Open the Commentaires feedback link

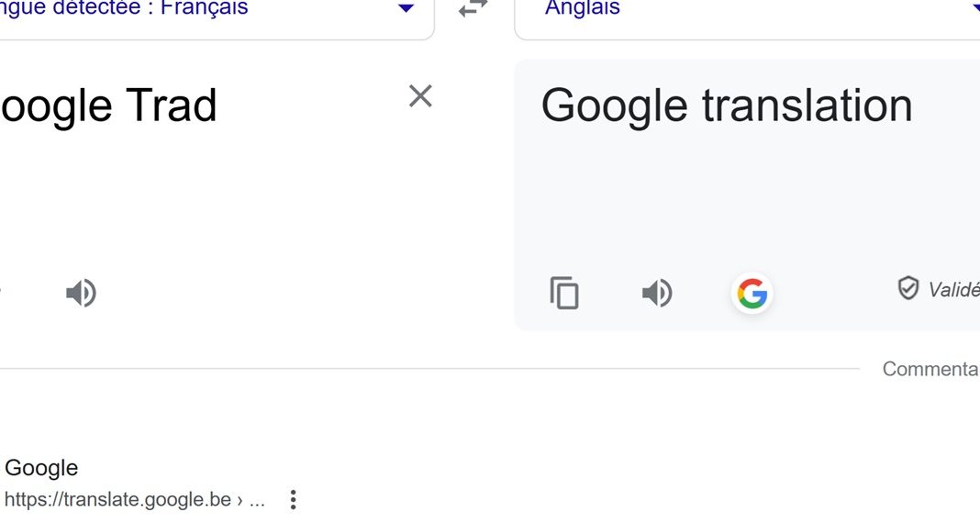(x=930, y=369)
